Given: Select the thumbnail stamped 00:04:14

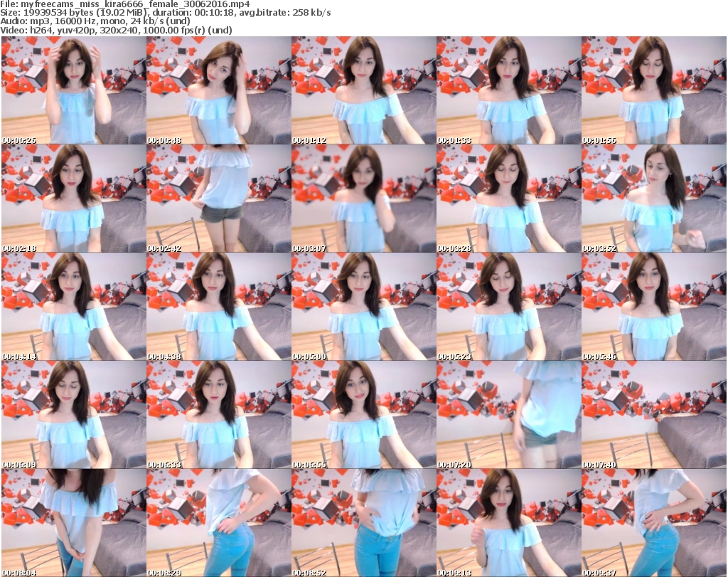Looking at the screenshot, I should coord(74,307).
